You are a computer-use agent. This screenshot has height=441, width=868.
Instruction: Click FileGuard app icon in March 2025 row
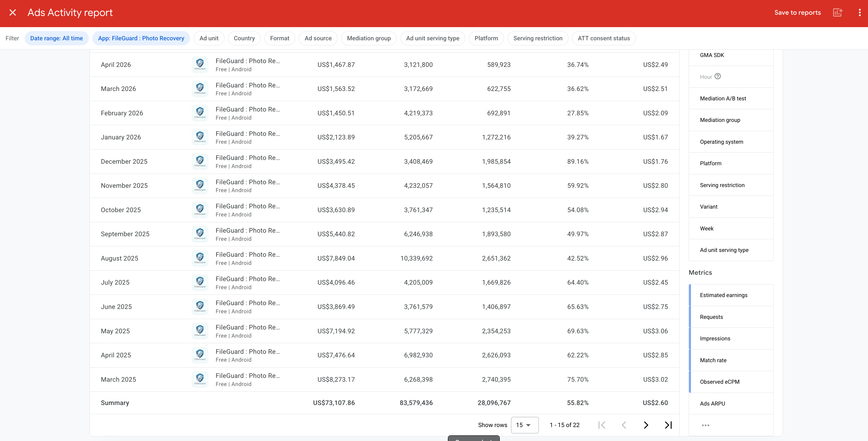[200, 379]
